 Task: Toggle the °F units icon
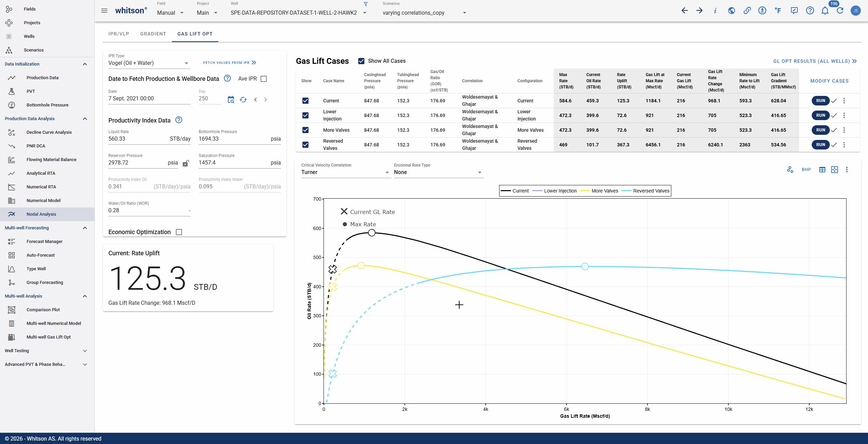click(x=778, y=11)
